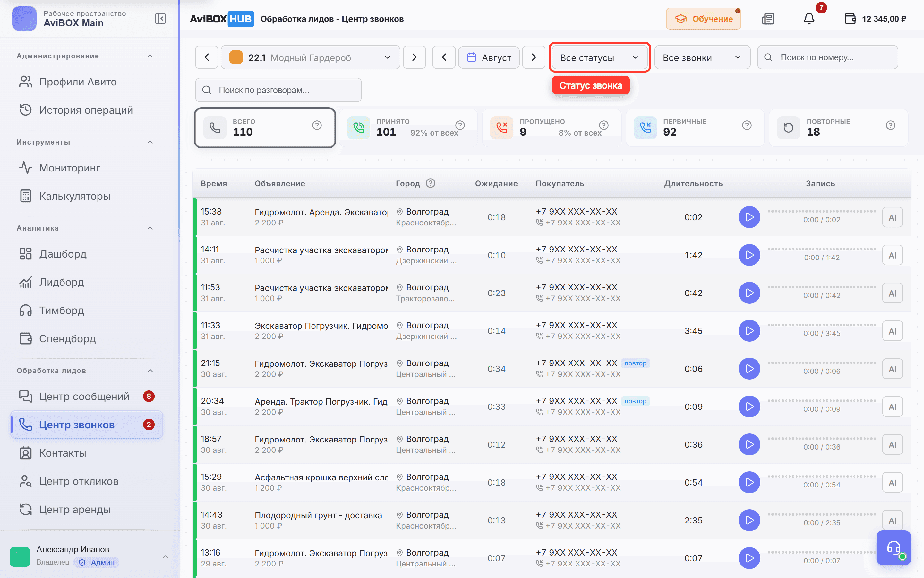Collapse the Аналитика section
This screenshot has height=578, width=924.
150,228
